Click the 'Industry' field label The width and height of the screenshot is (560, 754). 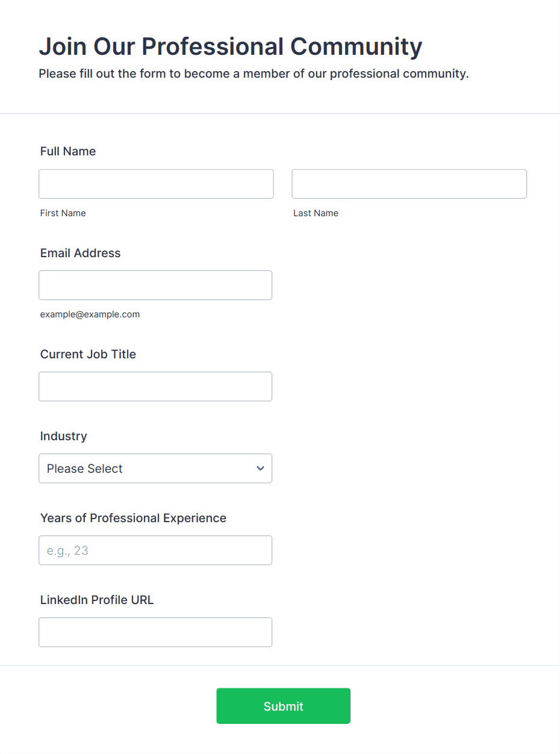pos(64,436)
